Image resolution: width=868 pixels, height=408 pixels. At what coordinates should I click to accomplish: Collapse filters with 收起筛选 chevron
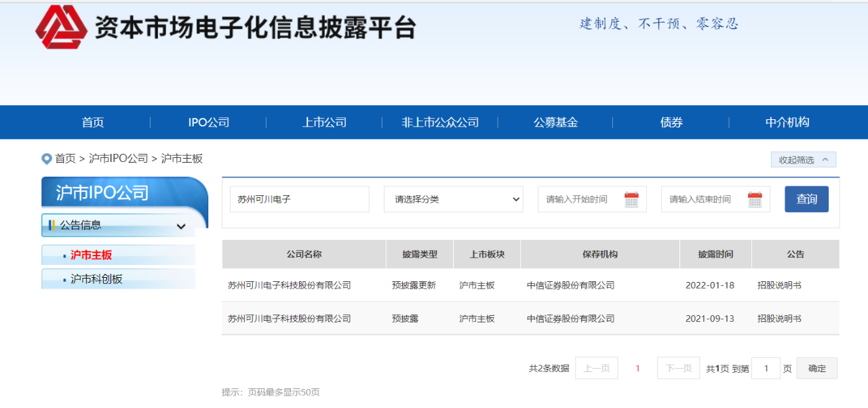(x=804, y=160)
